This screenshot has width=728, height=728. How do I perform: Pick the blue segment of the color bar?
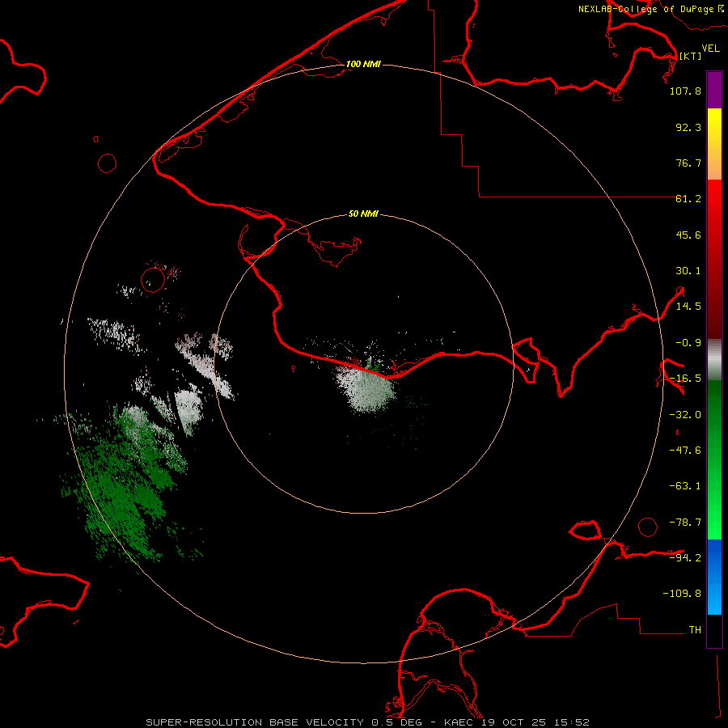tap(714, 577)
